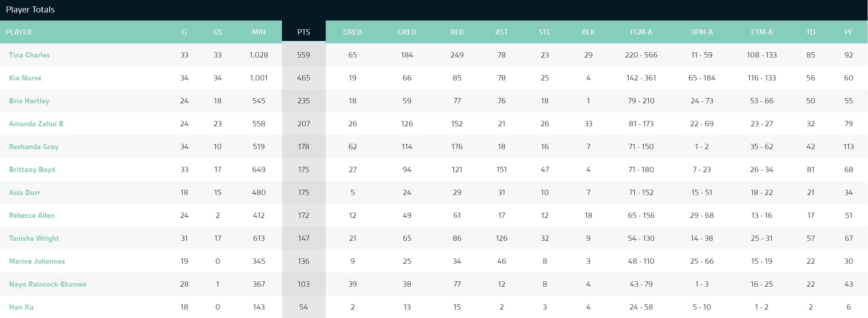Sort by 3PM-A column header
The width and height of the screenshot is (868, 318).
(702, 32)
